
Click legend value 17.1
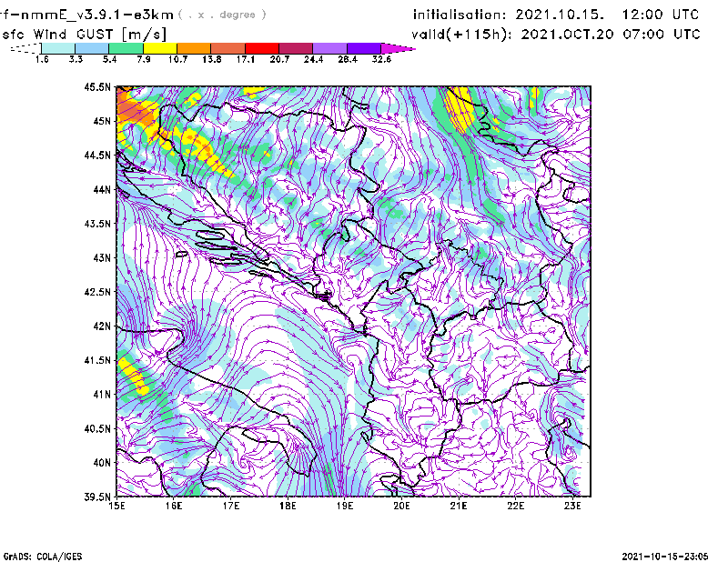click(246, 59)
